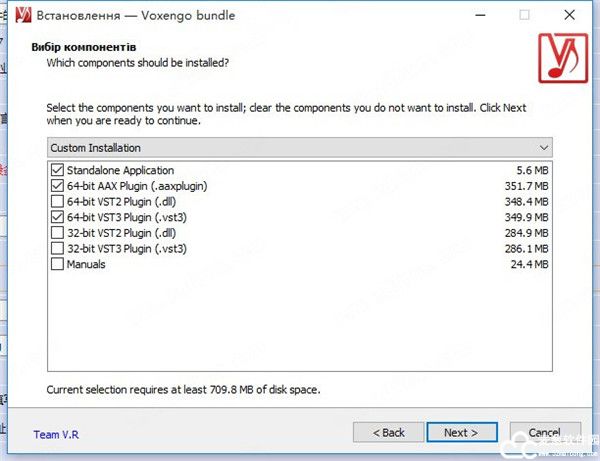Enable the 32-bit VST2 Plugin checkbox
Image resolution: width=600 pixels, height=461 pixels.
56,233
